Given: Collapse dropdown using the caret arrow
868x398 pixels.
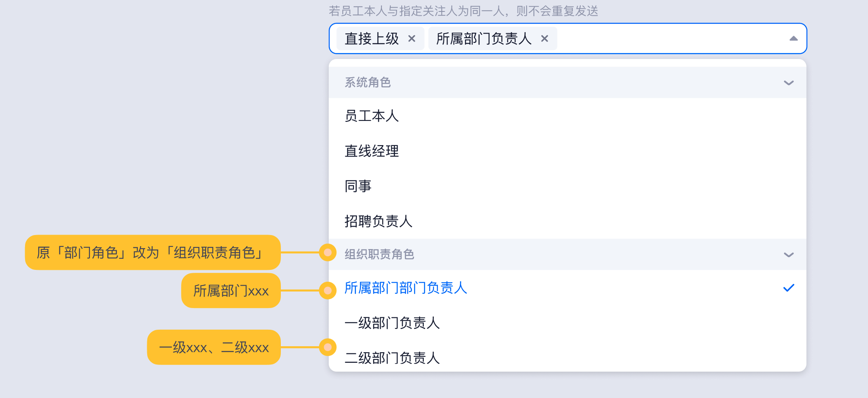Looking at the screenshot, I should coord(793,39).
